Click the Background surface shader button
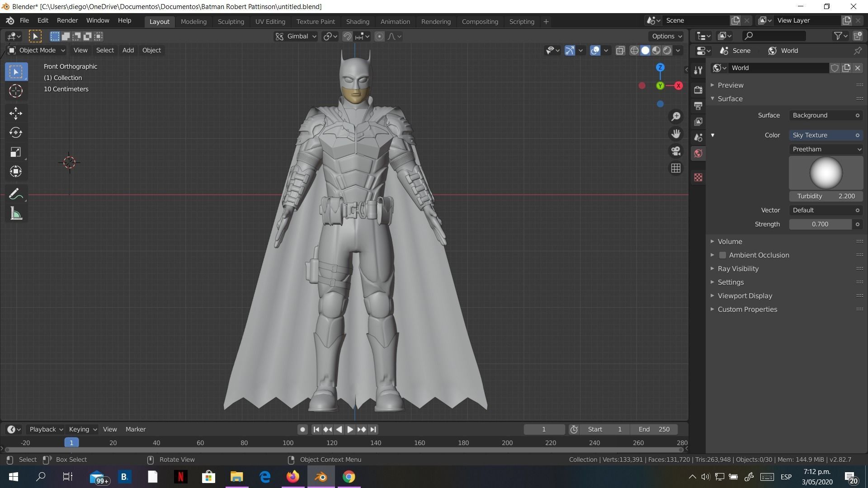This screenshot has width=868, height=488. point(826,115)
